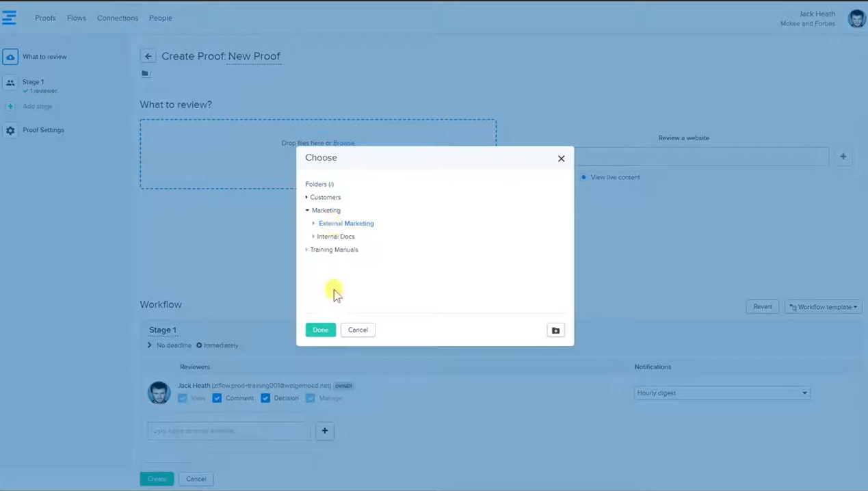Screen dimensions: 868x491
Task: Click Jack Heath account name at top
Action: click(x=817, y=14)
